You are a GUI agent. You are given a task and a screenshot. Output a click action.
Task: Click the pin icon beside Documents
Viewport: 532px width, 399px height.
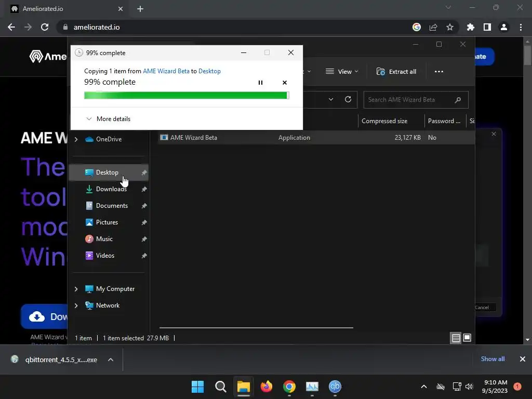click(x=144, y=206)
